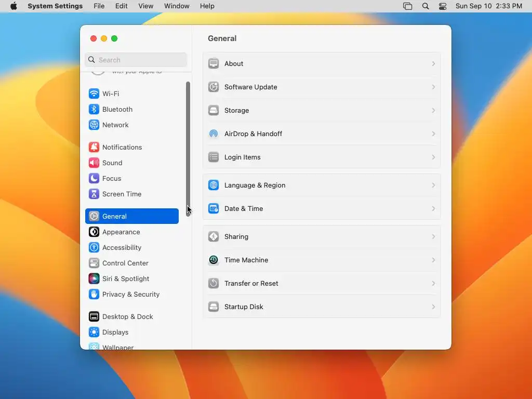Click the AirDrop & Handoff icon
This screenshot has width=532, height=399.
214,134
